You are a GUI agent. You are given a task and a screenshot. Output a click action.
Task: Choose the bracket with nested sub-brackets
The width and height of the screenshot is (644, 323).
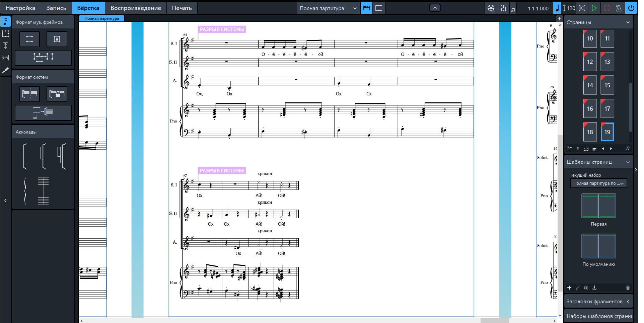pyautogui.click(x=62, y=156)
